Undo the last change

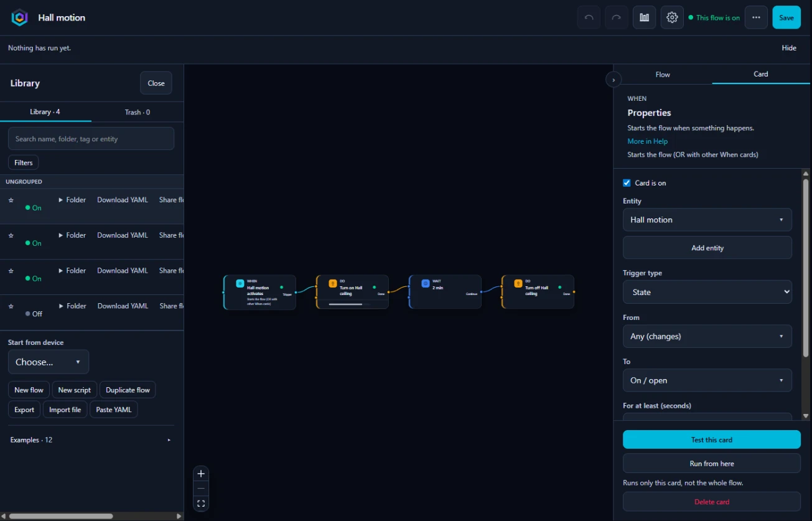click(589, 17)
